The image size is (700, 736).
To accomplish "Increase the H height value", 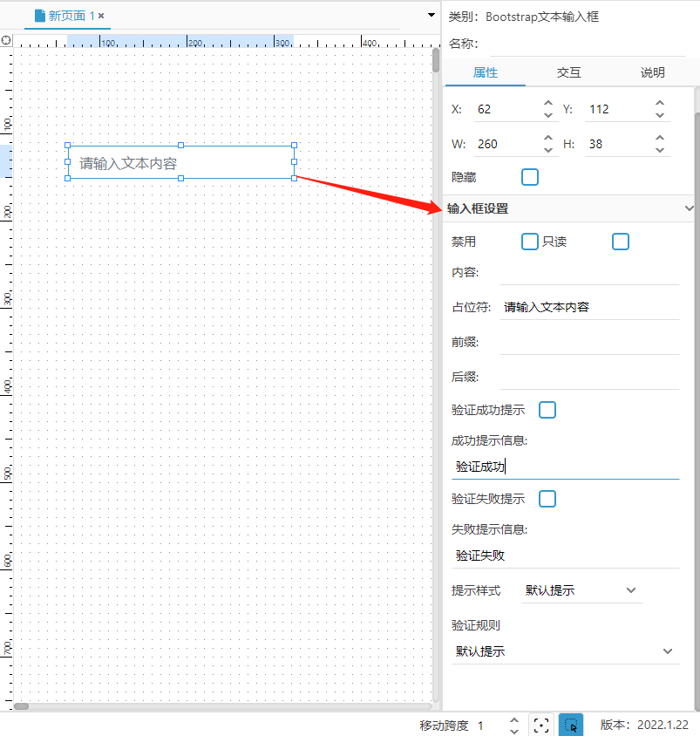I will (x=660, y=138).
